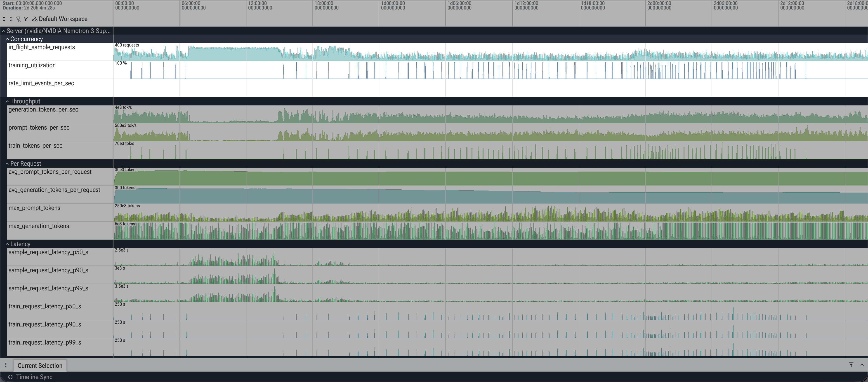
Task: Click the 3.5e3 s scale label
Action: click(121, 286)
